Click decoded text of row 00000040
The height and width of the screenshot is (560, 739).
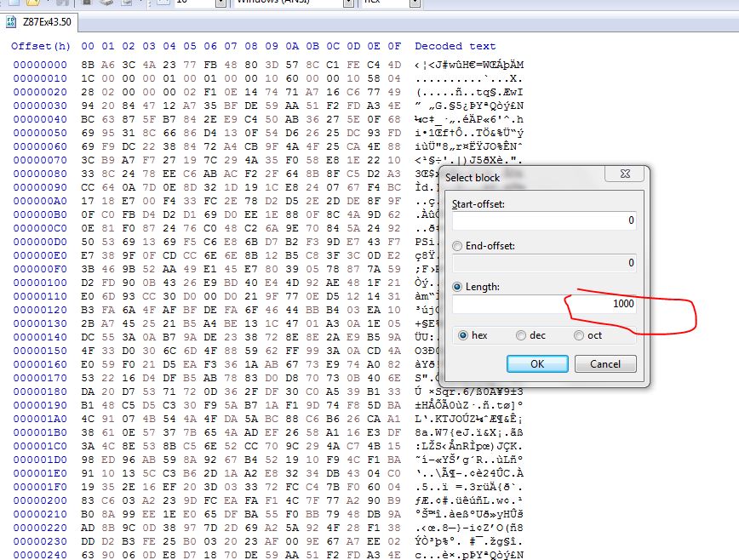click(x=469, y=119)
